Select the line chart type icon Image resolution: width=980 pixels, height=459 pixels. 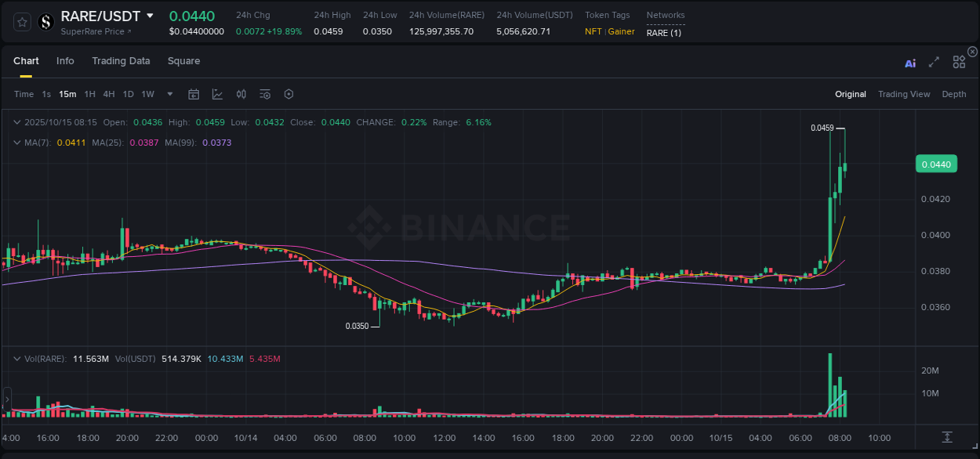(217, 94)
